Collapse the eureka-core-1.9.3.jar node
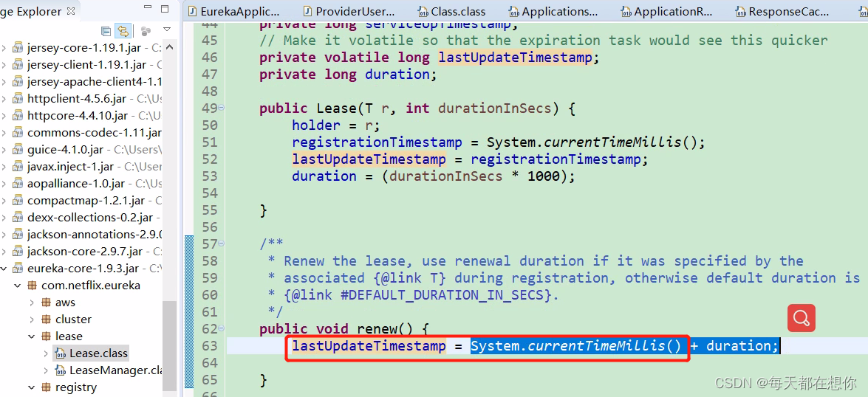Image resolution: width=868 pixels, height=397 pixels. [4, 269]
